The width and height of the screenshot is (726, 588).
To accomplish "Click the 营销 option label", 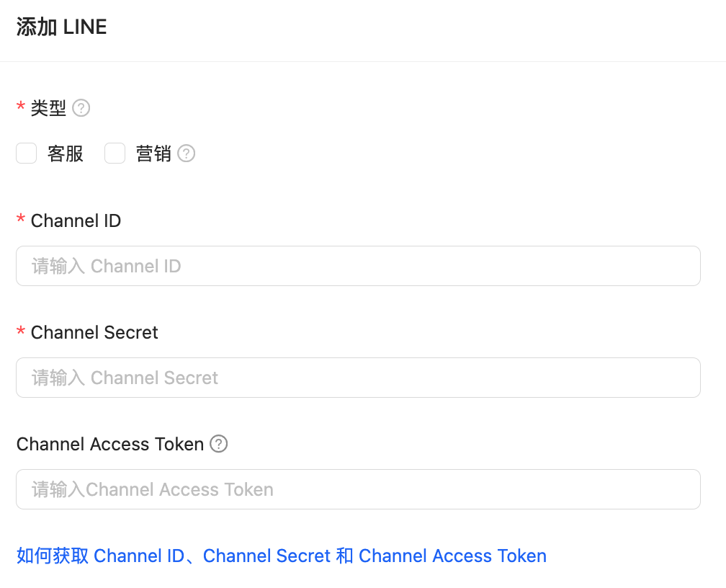I will pyautogui.click(x=153, y=153).
